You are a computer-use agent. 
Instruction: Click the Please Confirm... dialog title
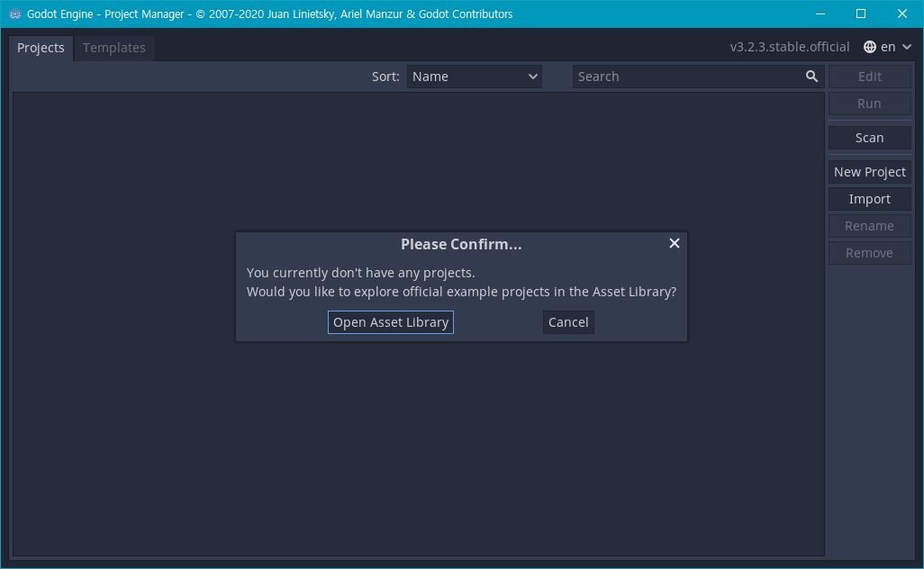[x=461, y=245]
